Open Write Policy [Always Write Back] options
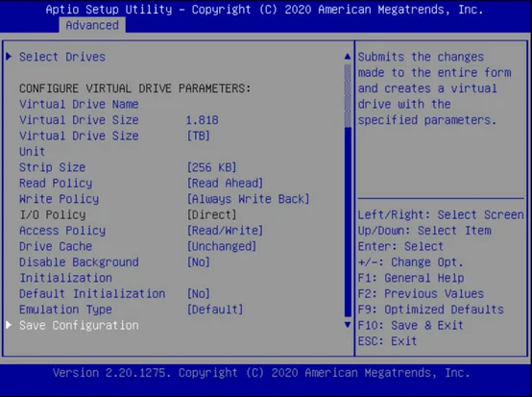This screenshot has width=532, height=397. [249, 199]
